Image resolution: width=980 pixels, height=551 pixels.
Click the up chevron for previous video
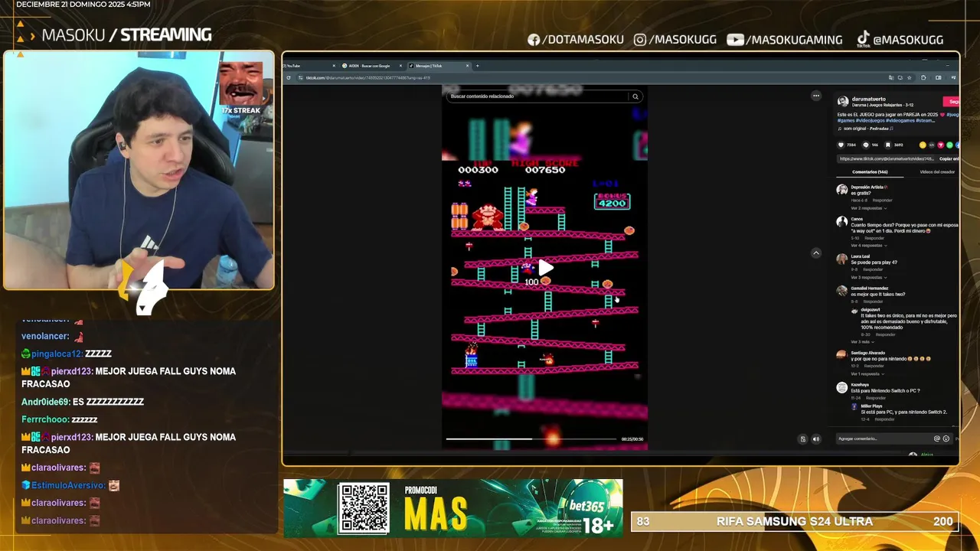click(816, 253)
